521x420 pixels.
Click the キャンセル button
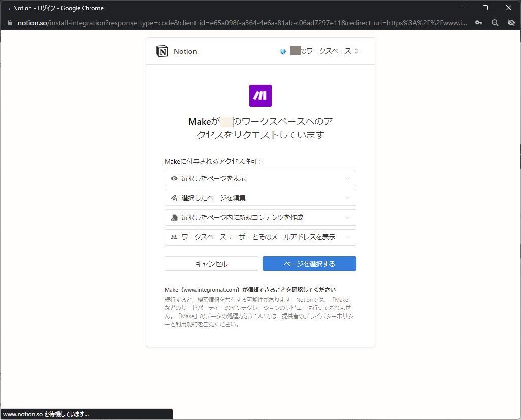pos(211,264)
